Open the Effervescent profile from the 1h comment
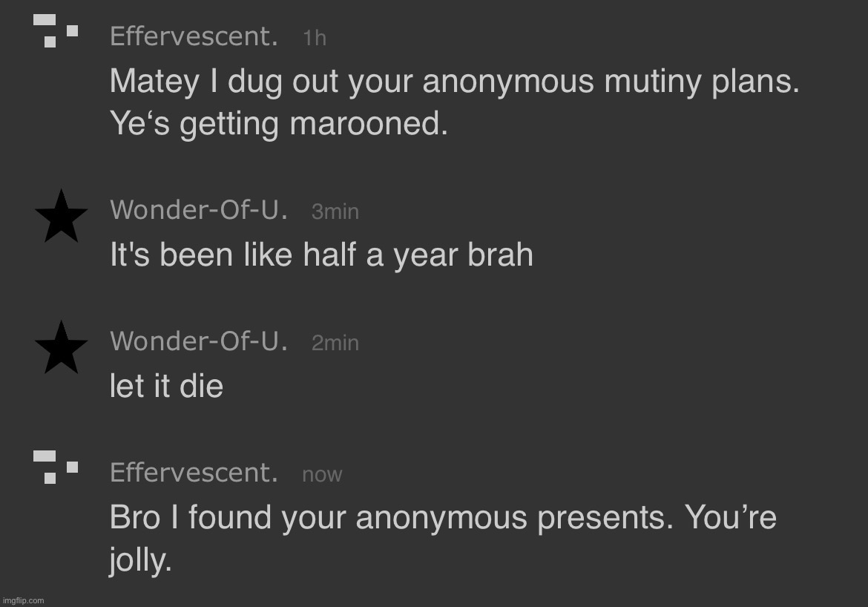868x607 pixels. 194,36
